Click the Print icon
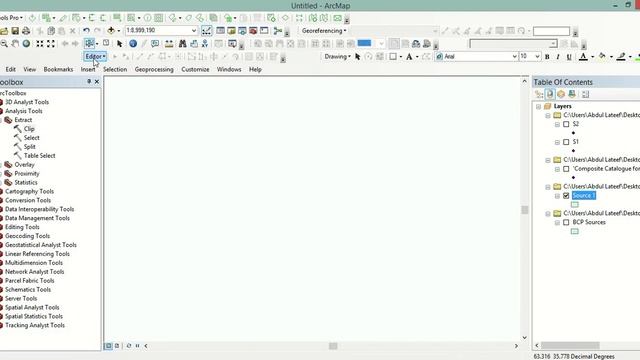640x360 pixels. (26, 31)
